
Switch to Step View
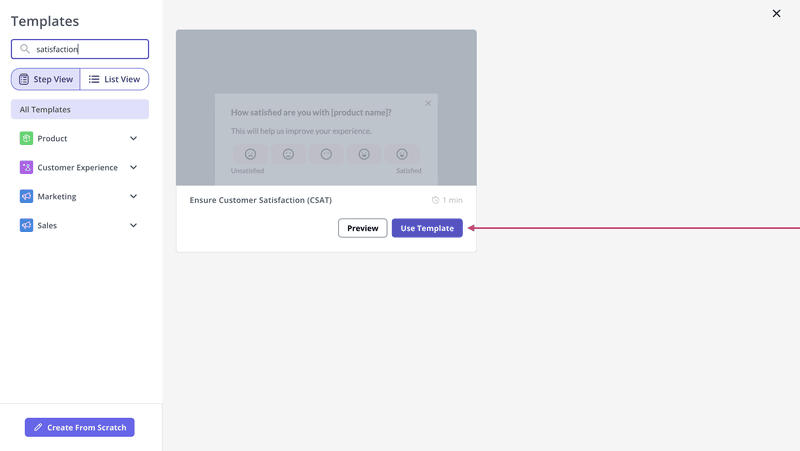pos(46,79)
